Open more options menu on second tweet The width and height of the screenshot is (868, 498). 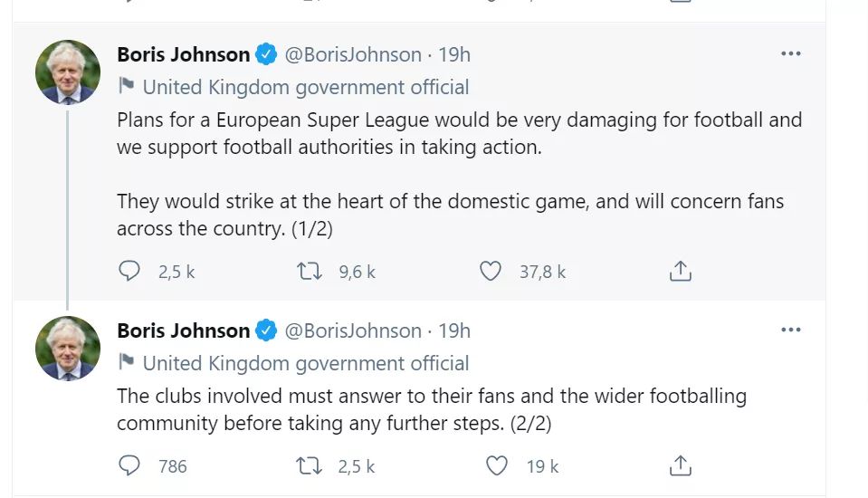point(790,330)
